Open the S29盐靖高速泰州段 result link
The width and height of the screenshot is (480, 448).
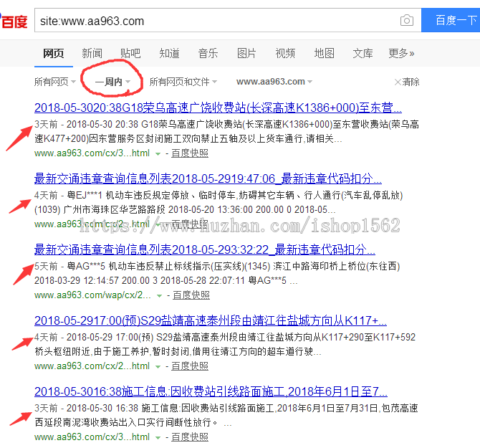(211, 320)
